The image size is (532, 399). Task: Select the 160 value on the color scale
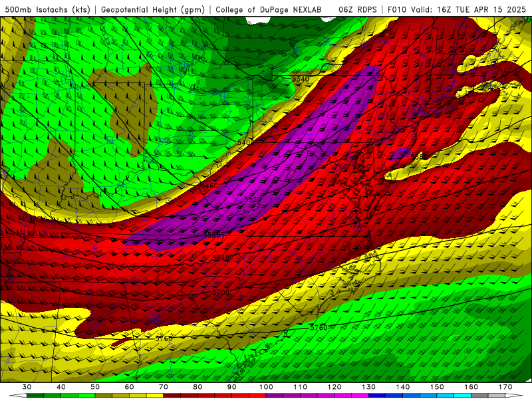471,387
